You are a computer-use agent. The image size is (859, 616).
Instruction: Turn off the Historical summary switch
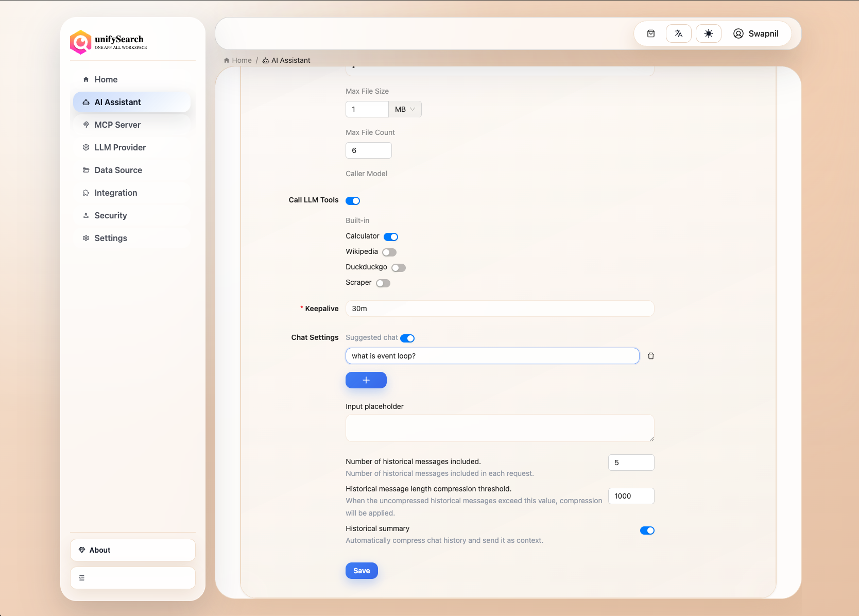click(647, 531)
